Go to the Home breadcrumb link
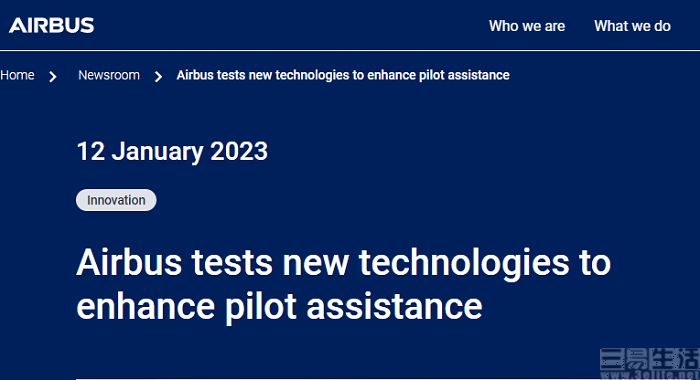Image resolution: width=700 pixels, height=380 pixels. [17, 75]
